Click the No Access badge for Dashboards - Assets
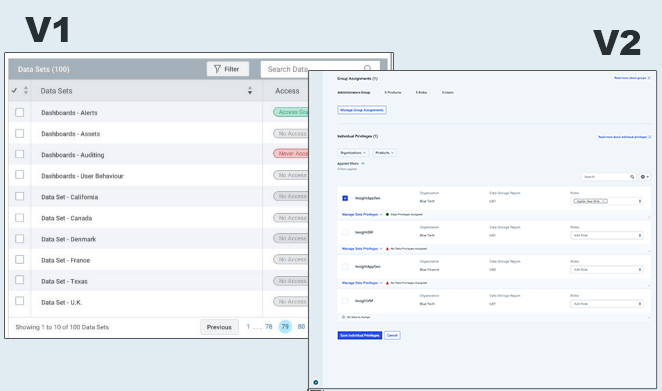 coord(291,133)
